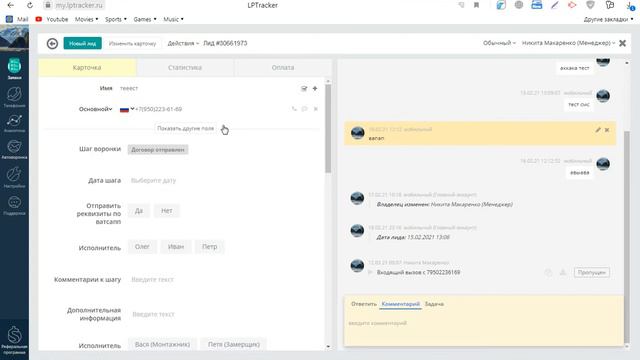The width and height of the screenshot is (640, 360).
Task: Click the message icon beside phone number
Action: click(x=304, y=109)
